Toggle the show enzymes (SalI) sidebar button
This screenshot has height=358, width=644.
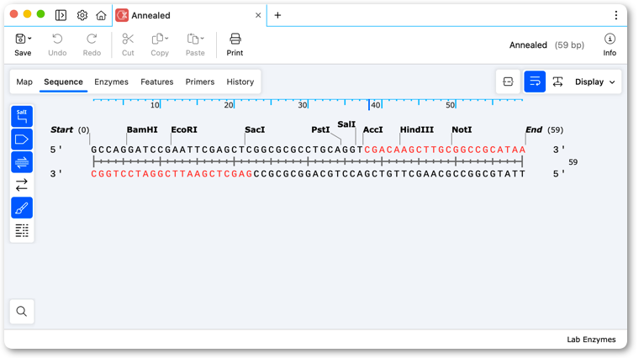tap(22, 116)
